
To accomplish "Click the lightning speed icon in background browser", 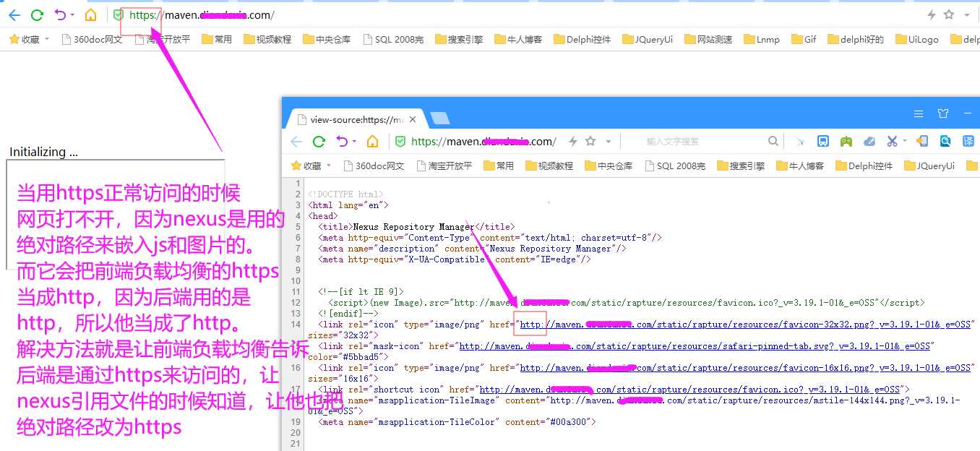I will pos(931,15).
